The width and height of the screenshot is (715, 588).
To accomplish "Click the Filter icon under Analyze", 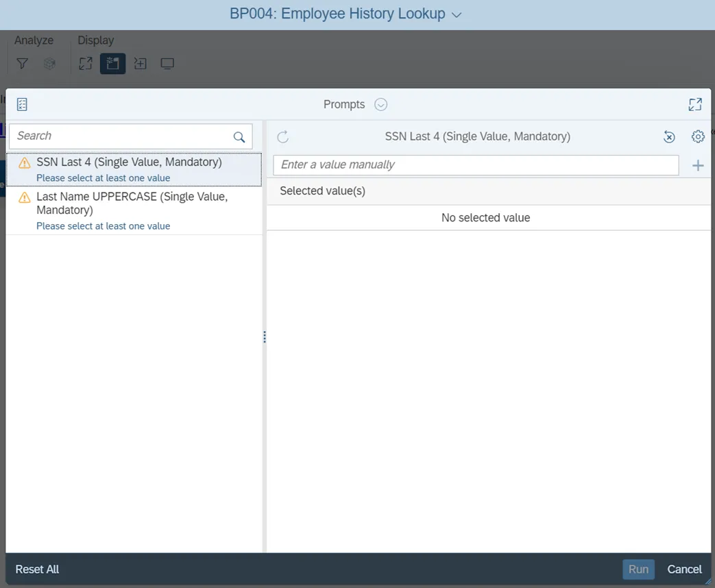I will click(x=23, y=64).
